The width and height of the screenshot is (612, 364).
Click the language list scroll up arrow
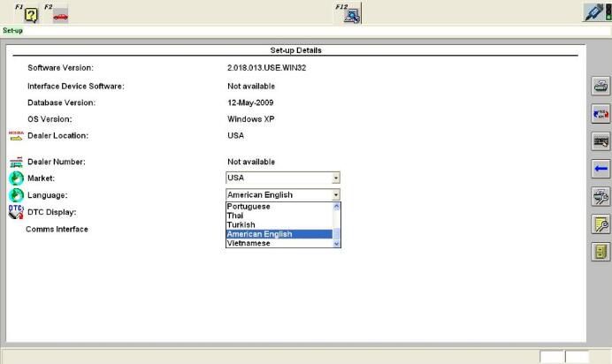tap(336, 207)
